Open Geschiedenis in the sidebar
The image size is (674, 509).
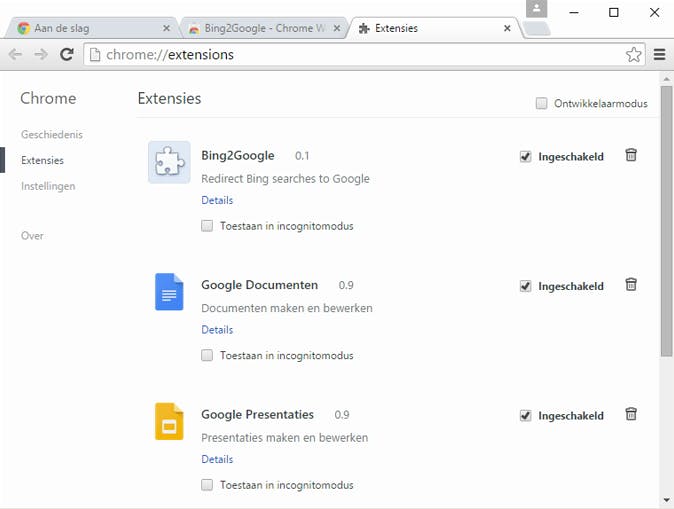click(51, 134)
